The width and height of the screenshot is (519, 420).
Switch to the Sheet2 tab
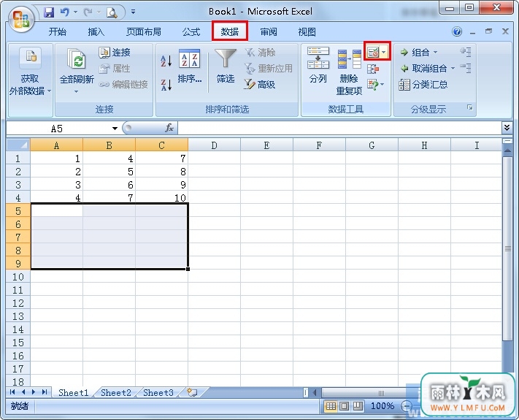click(x=116, y=392)
